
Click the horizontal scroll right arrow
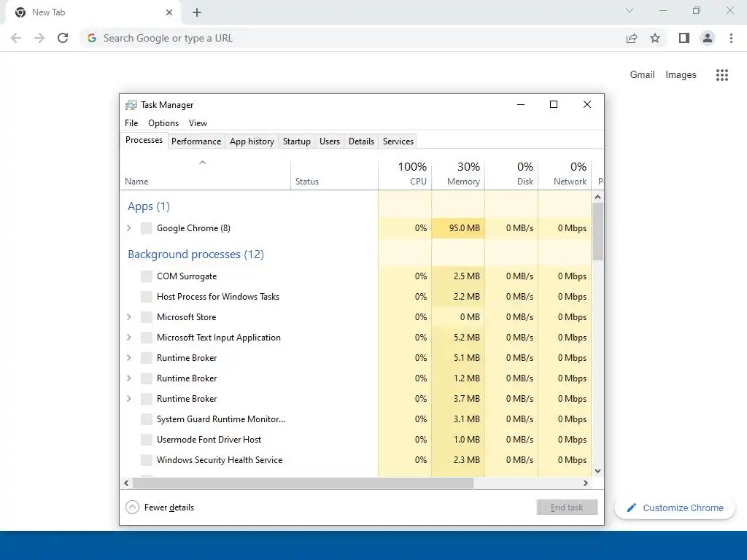tap(586, 483)
